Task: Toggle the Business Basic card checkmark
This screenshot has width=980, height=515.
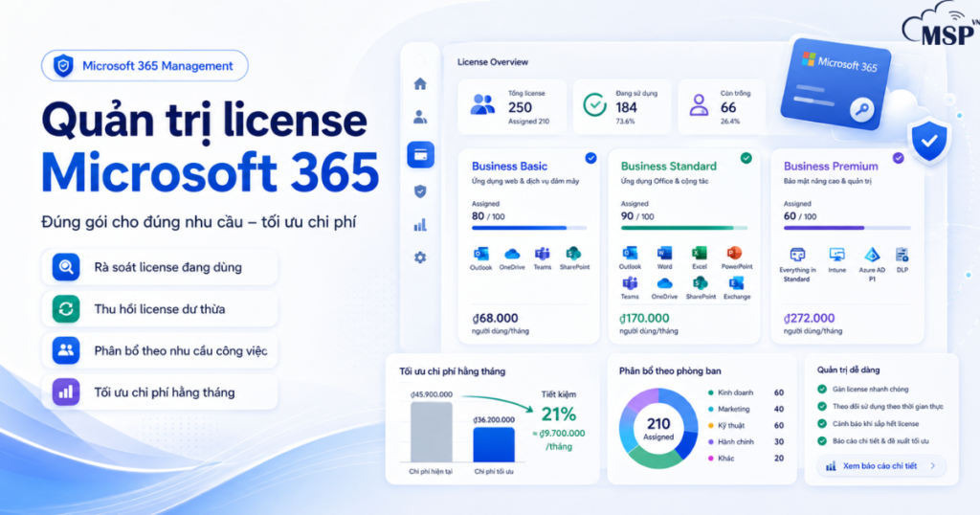Action: coord(590,158)
